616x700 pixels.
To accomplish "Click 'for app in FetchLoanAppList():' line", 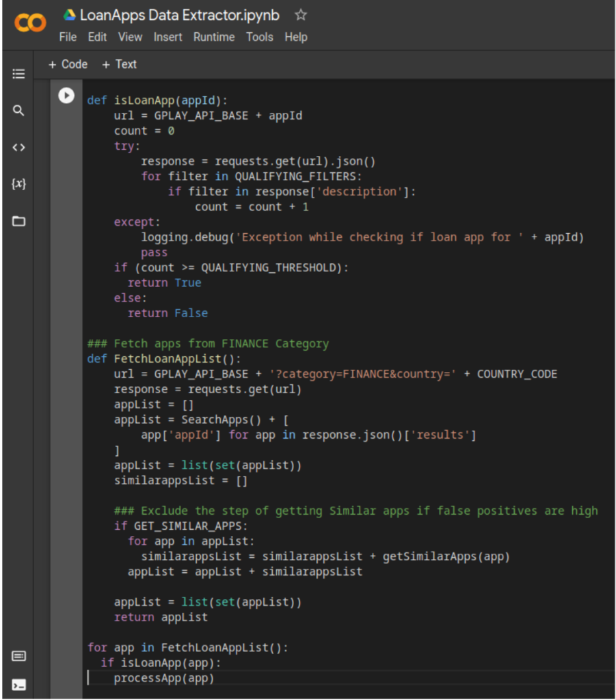I will 188,647.
